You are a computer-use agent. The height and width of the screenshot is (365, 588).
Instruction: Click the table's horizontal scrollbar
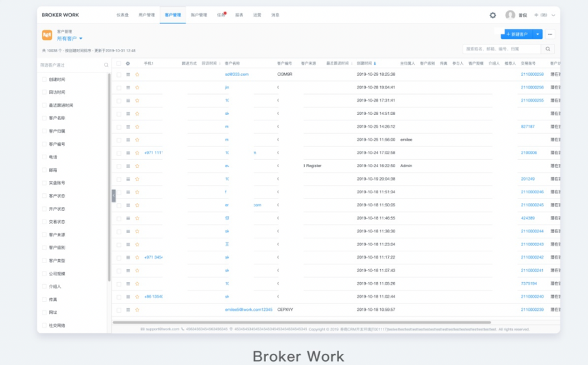point(302,323)
